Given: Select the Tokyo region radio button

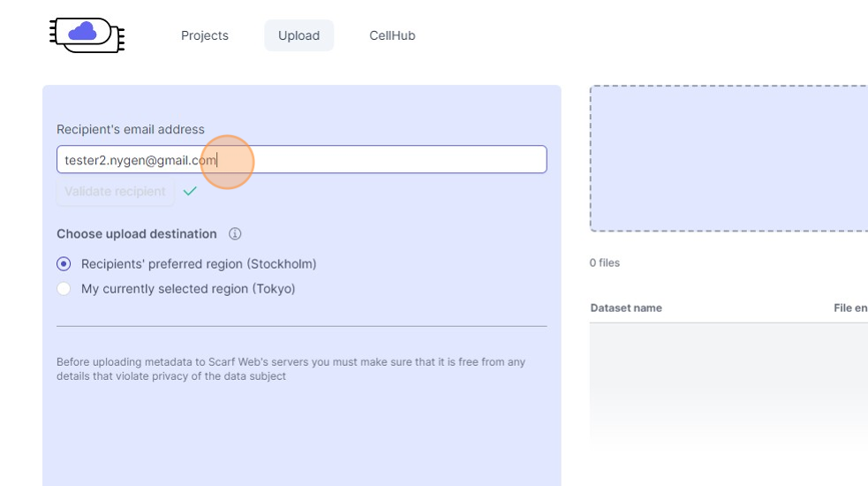Looking at the screenshot, I should pyautogui.click(x=64, y=289).
